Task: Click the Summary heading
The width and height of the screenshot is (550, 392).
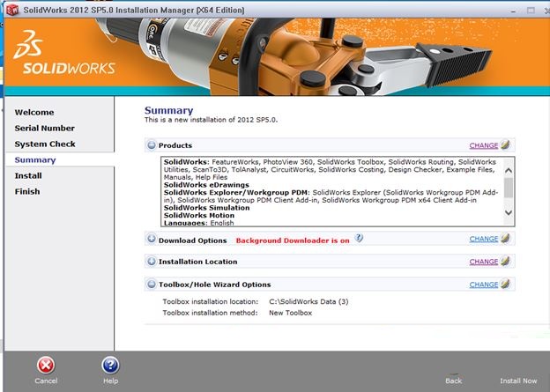Action: [x=168, y=110]
